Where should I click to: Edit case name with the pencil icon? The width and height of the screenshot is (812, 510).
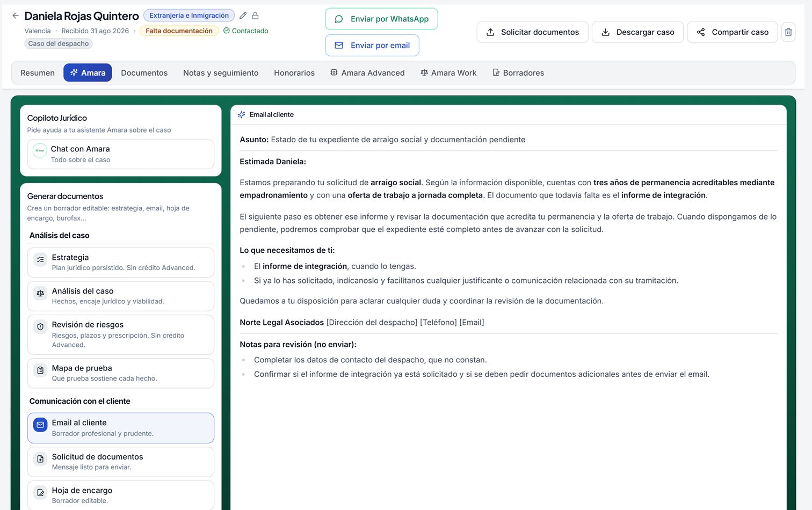(243, 16)
